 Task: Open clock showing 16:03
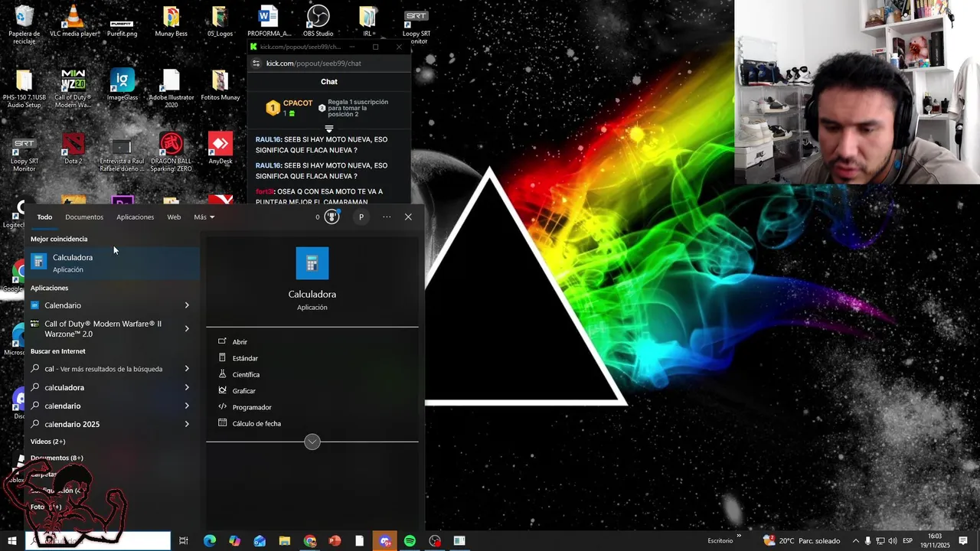[x=935, y=541]
